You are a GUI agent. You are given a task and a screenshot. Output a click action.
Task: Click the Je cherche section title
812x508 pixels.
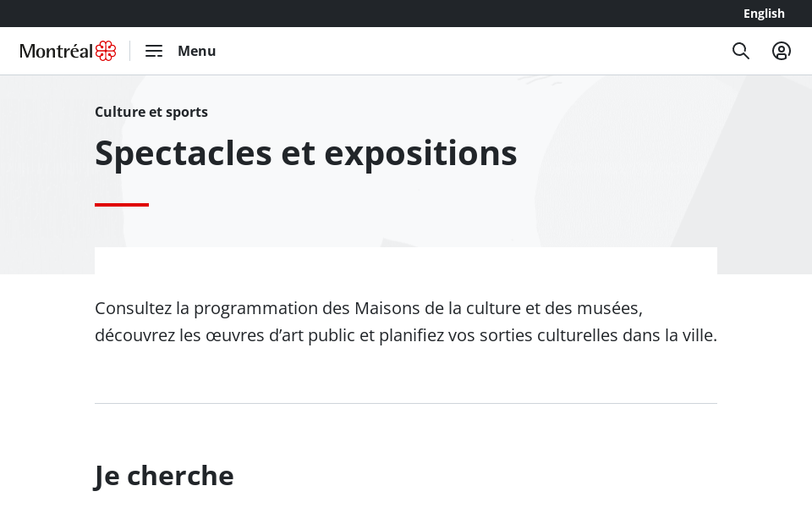164,475
